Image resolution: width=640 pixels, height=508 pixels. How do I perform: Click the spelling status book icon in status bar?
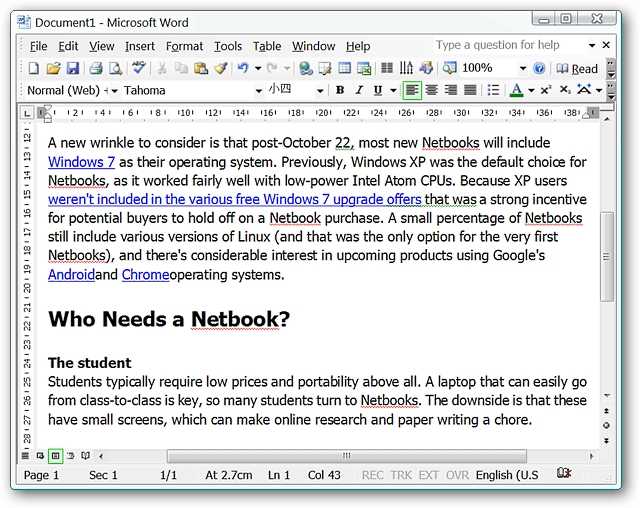564,473
